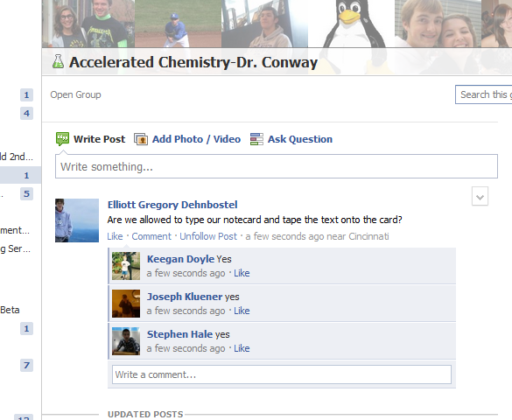
Task: Click Keegan Doyle's comment time 'a few seconds ago'
Action: (186, 273)
